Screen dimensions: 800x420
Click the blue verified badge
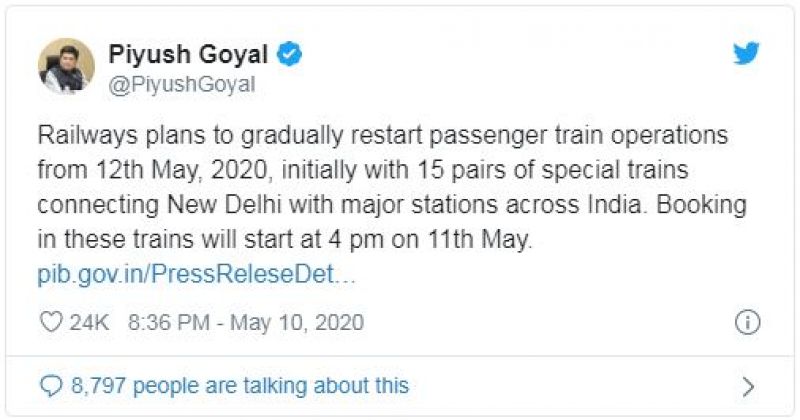pos(291,56)
